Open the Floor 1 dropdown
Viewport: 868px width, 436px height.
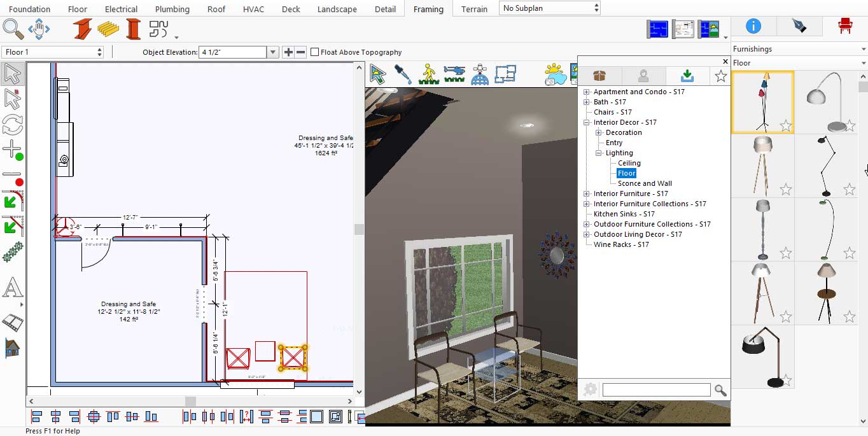click(53, 52)
